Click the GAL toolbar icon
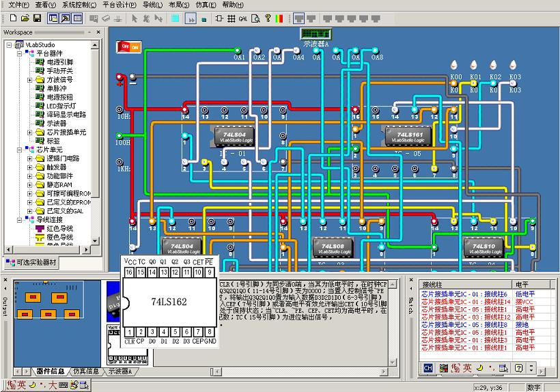The width and height of the screenshot is (560, 392). 243,18
